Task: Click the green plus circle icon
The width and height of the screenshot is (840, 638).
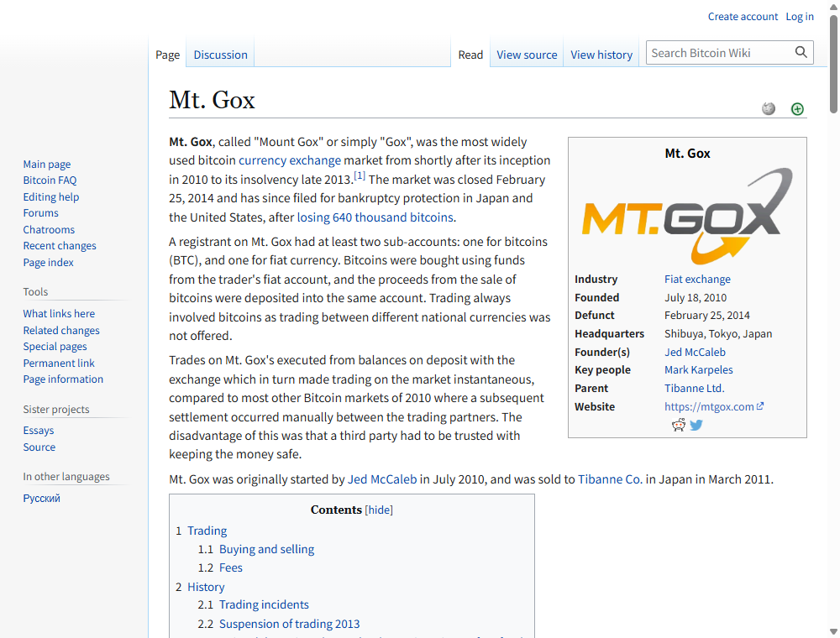Action: click(x=797, y=109)
